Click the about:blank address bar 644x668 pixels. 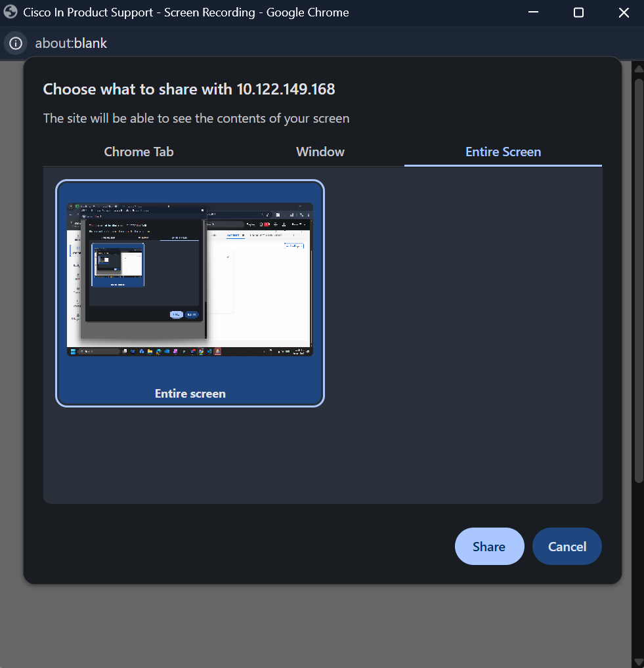71,43
